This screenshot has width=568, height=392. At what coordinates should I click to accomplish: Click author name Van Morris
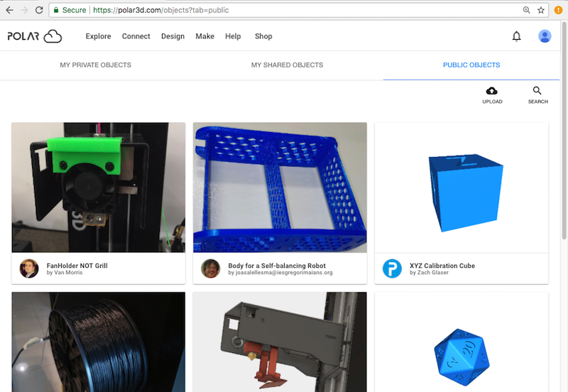coord(68,273)
